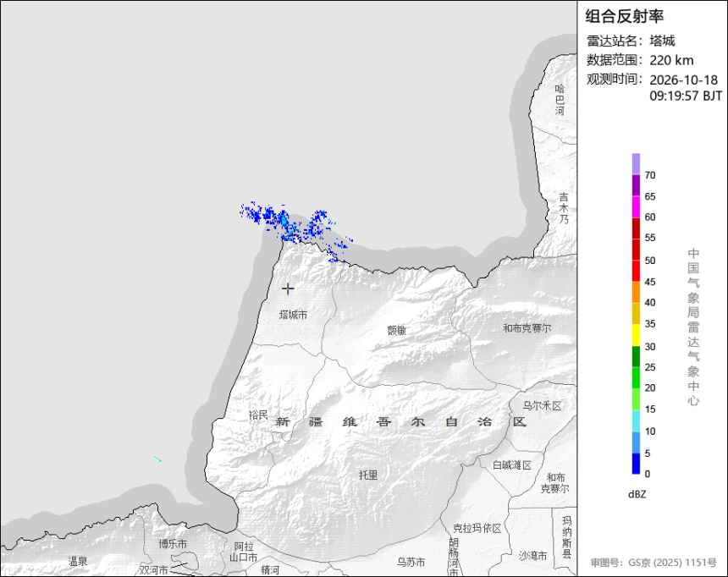Viewport: 728px width, 577px height.
Task: Click the station name value 塔城
Action: [662, 41]
